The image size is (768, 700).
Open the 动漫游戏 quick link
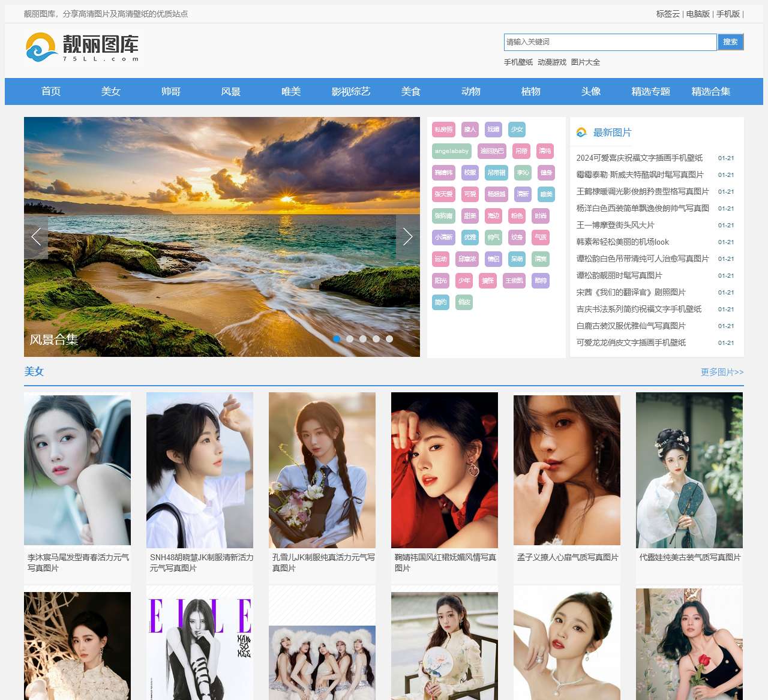(552, 62)
